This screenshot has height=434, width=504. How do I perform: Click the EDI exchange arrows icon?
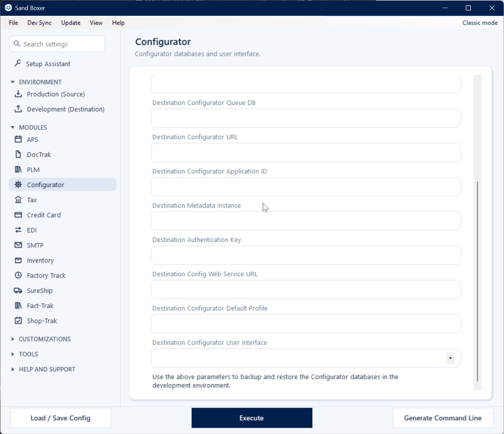tap(18, 230)
